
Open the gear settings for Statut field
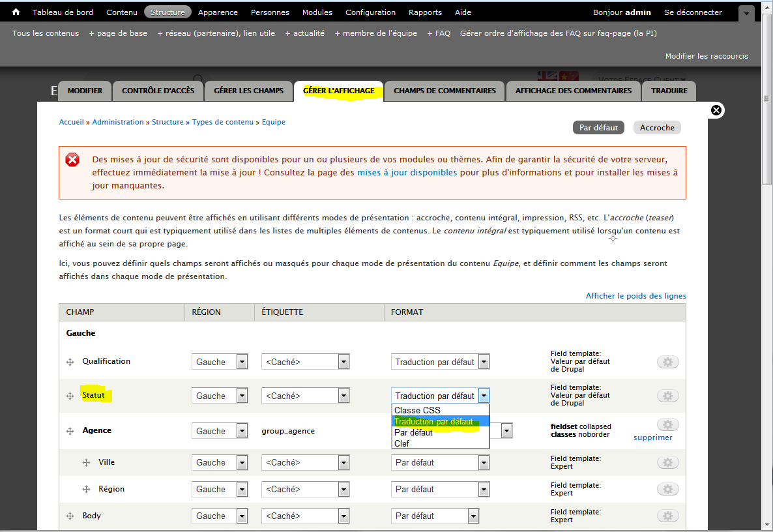point(667,396)
